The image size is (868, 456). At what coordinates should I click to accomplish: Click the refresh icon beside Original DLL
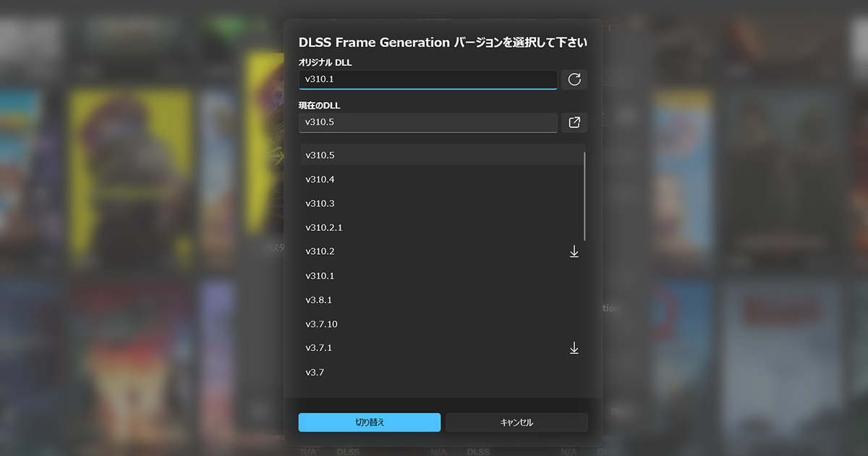[x=574, y=80]
